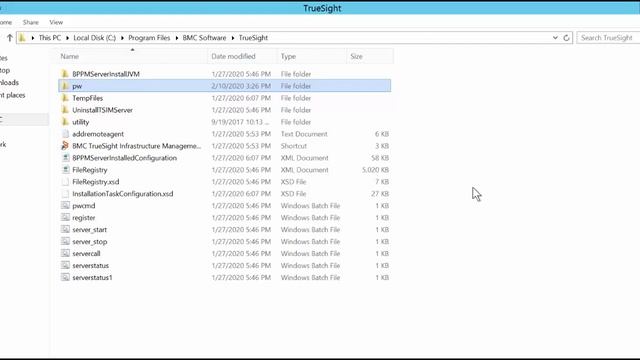Click the address bar folder icon

point(22,38)
